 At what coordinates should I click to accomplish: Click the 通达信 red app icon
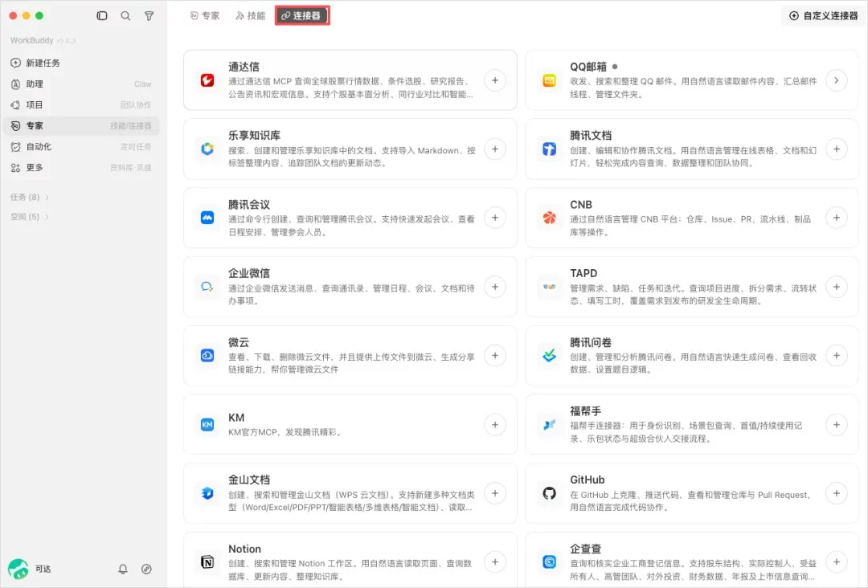[x=207, y=80]
